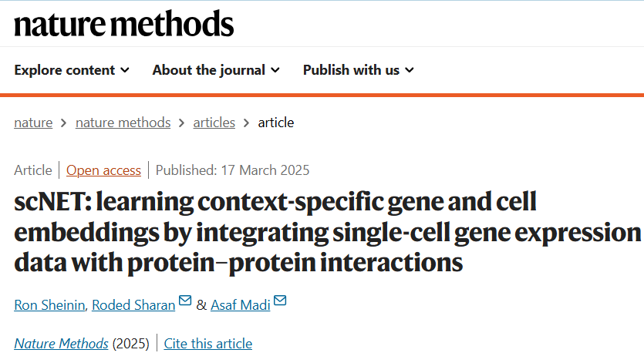
Task: Click the Published 17 March 2025 date
Action: coord(232,170)
